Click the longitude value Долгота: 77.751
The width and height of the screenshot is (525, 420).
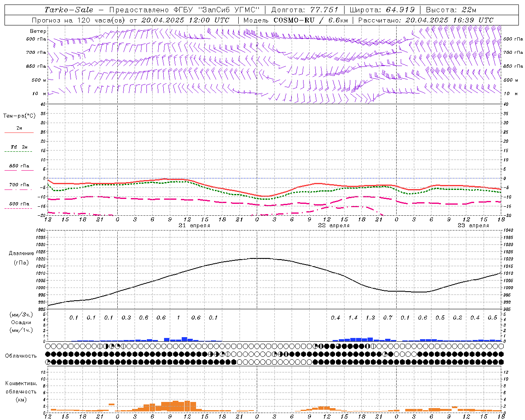click(305, 10)
